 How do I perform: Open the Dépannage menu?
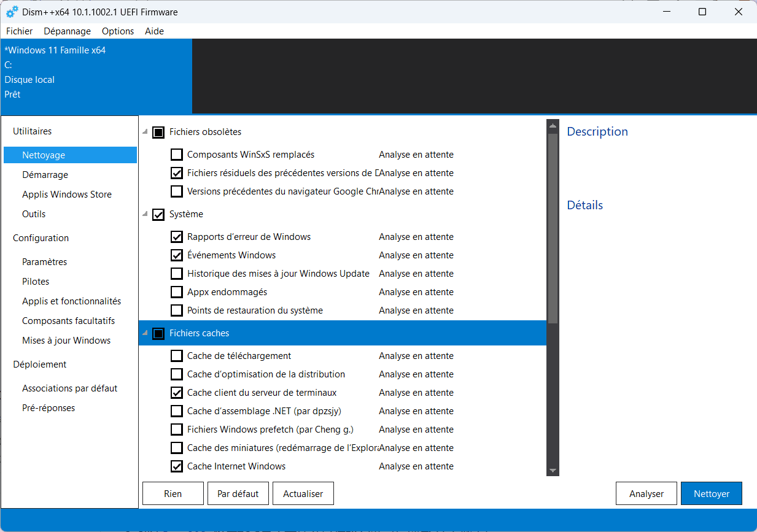click(68, 31)
